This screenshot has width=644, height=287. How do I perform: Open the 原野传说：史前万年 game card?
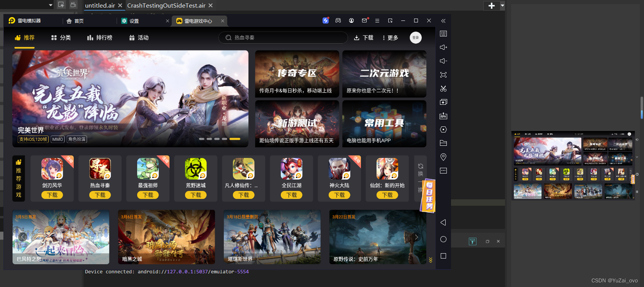[x=378, y=237]
